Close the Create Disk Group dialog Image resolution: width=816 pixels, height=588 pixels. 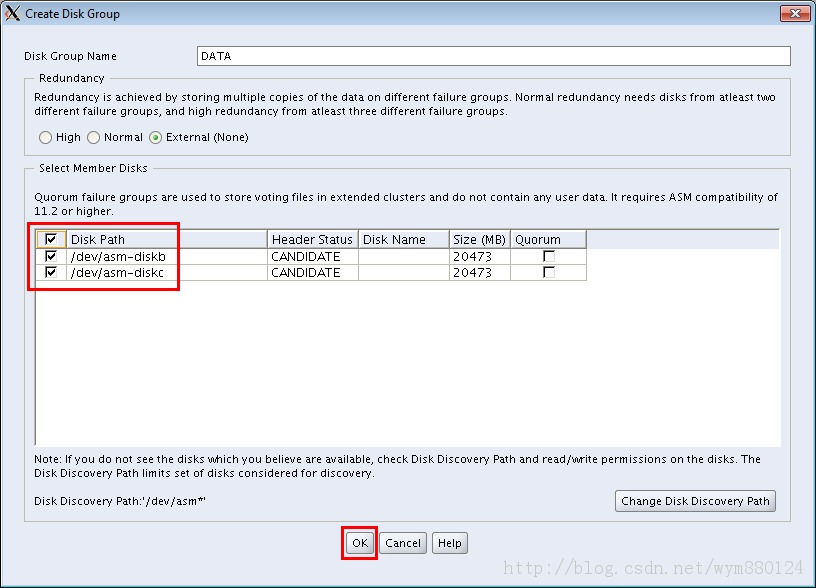[x=795, y=13]
